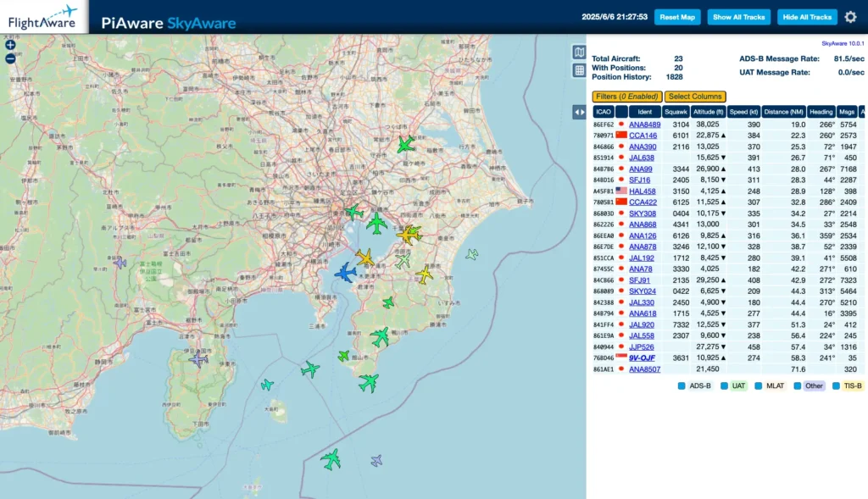Open the Select Columns panel
868x499 pixels.
pos(695,97)
